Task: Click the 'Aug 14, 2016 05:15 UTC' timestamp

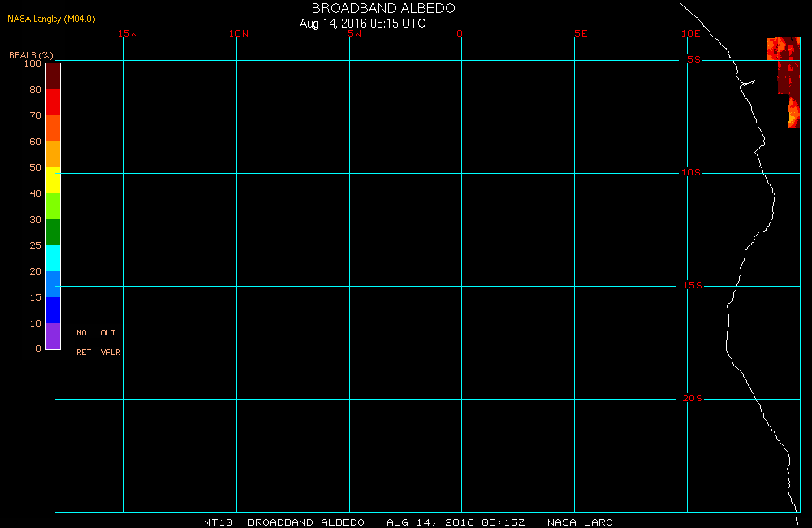Action: (x=362, y=24)
